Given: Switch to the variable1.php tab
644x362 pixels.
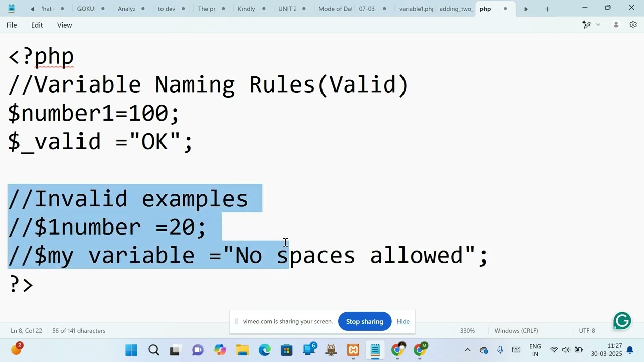Looking at the screenshot, I should pos(416,9).
